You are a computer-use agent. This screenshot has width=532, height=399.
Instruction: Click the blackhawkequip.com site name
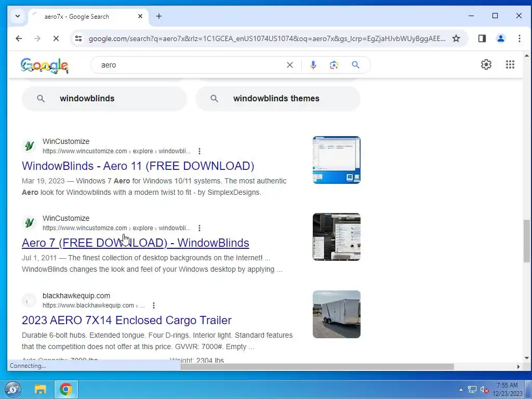(76, 296)
